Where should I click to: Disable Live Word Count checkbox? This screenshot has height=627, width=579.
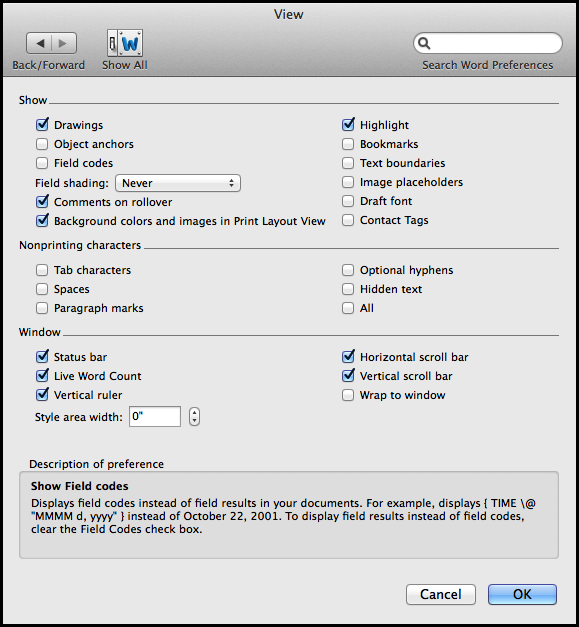(x=42, y=376)
